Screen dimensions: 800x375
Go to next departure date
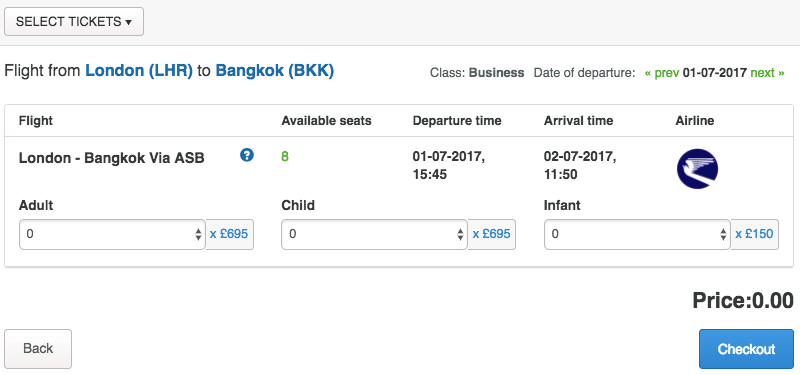coord(767,73)
